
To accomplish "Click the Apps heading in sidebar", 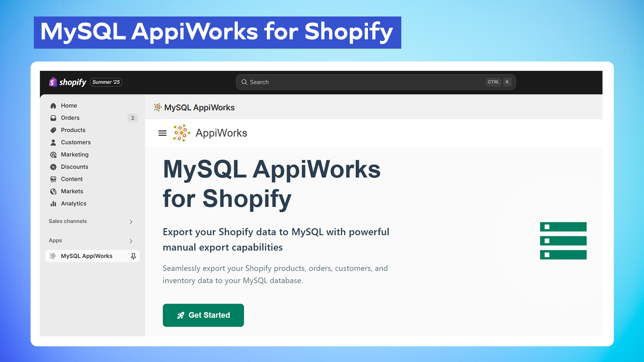I will [55, 241].
